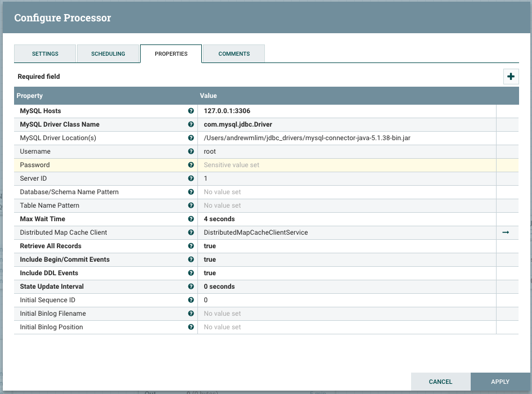Show help tooltip for Password property
This screenshot has width=532, height=394.
coord(191,164)
